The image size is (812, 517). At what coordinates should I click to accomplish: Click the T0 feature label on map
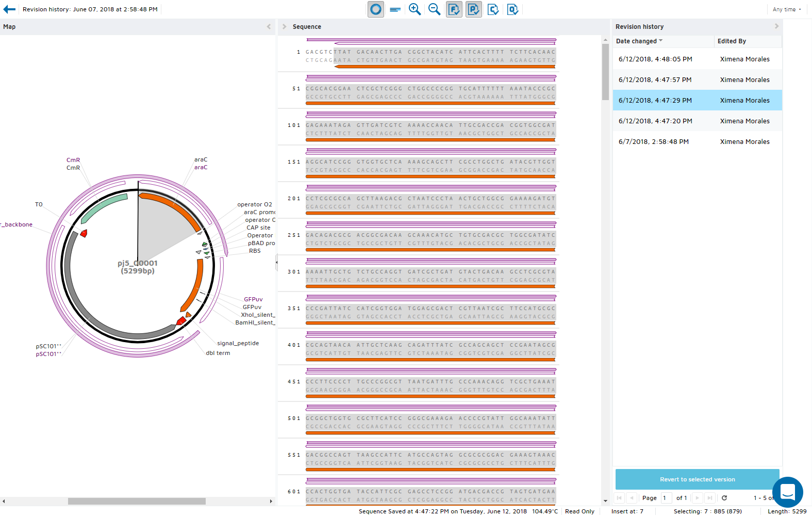pyautogui.click(x=39, y=204)
